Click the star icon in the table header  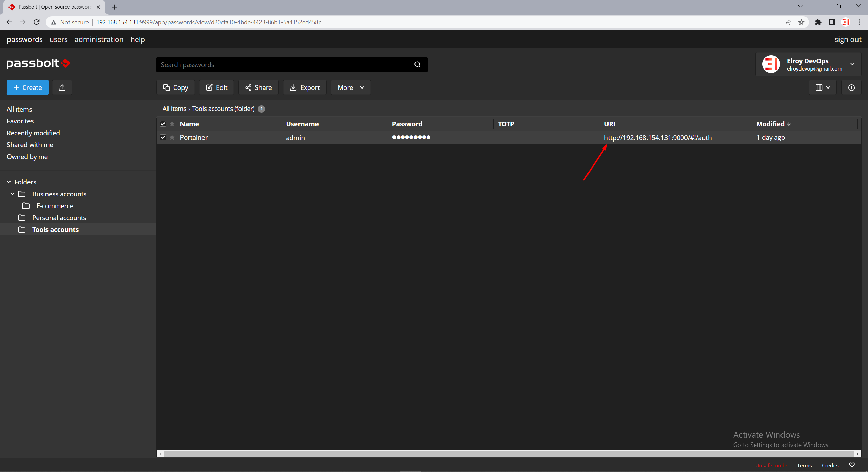[x=172, y=124]
